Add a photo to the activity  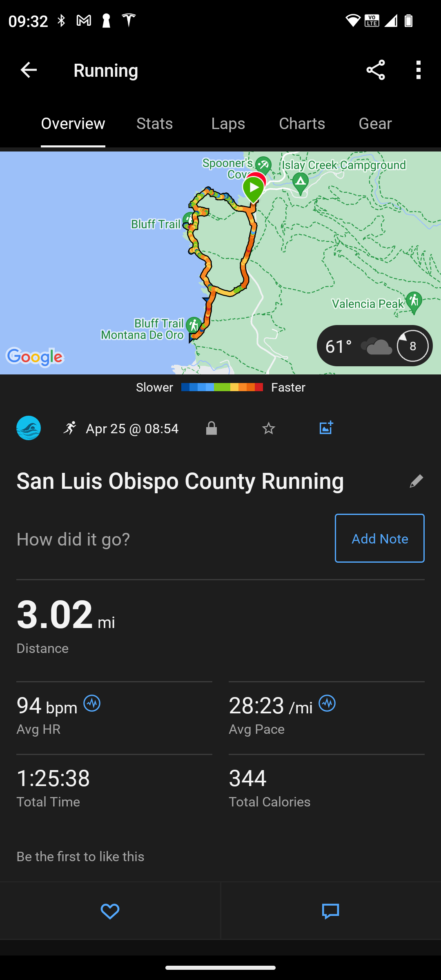[x=326, y=428]
